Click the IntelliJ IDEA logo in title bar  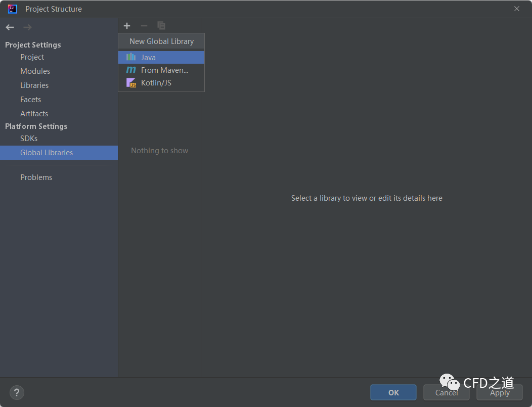13,9
